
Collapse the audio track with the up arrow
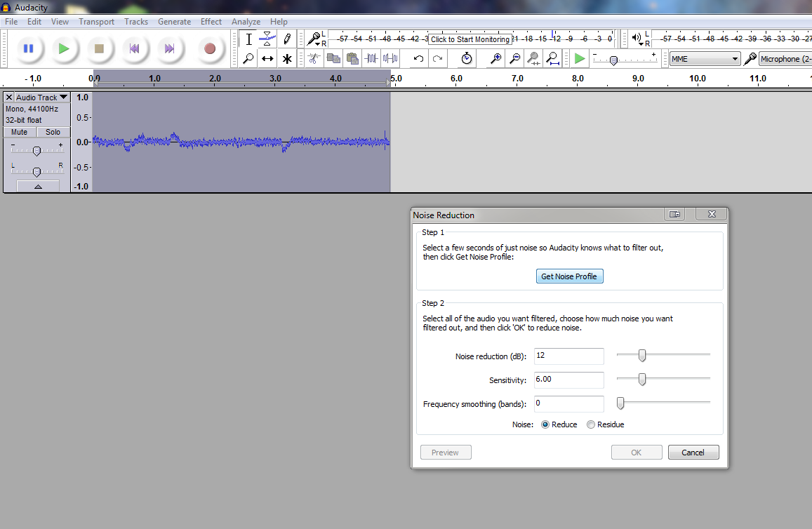coord(38,187)
